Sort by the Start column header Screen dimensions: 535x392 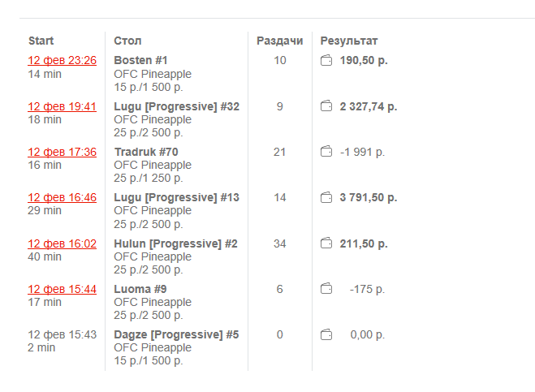point(41,41)
